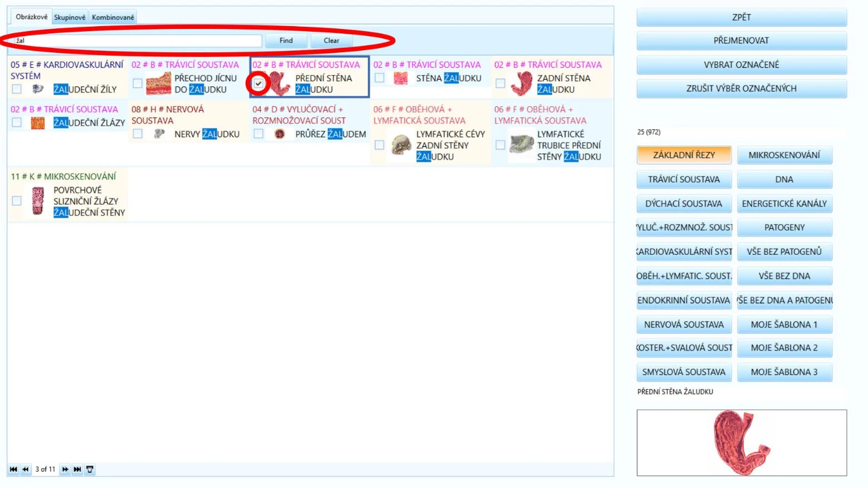
Task: Switch to the Skupinové tab
Action: pyautogui.click(x=70, y=17)
